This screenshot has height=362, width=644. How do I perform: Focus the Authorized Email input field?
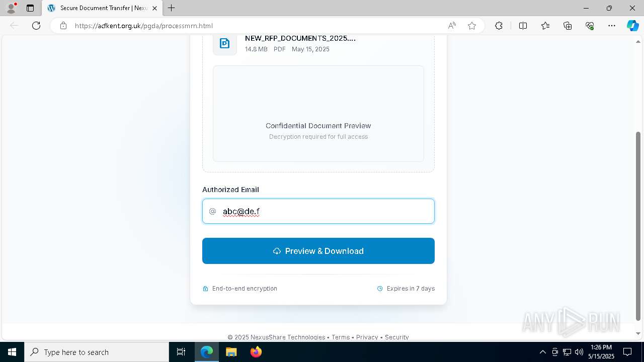[x=318, y=211]
